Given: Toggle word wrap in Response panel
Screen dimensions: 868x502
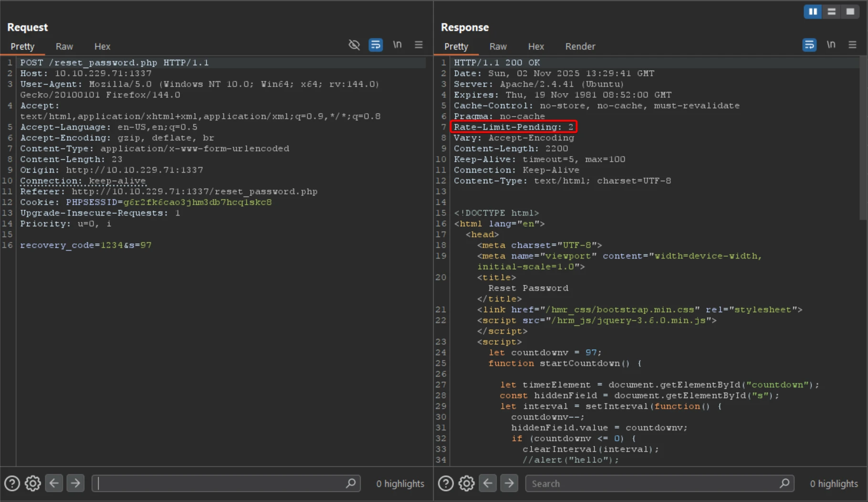Looking at the screenshot, I should click(x=809, y=45).
